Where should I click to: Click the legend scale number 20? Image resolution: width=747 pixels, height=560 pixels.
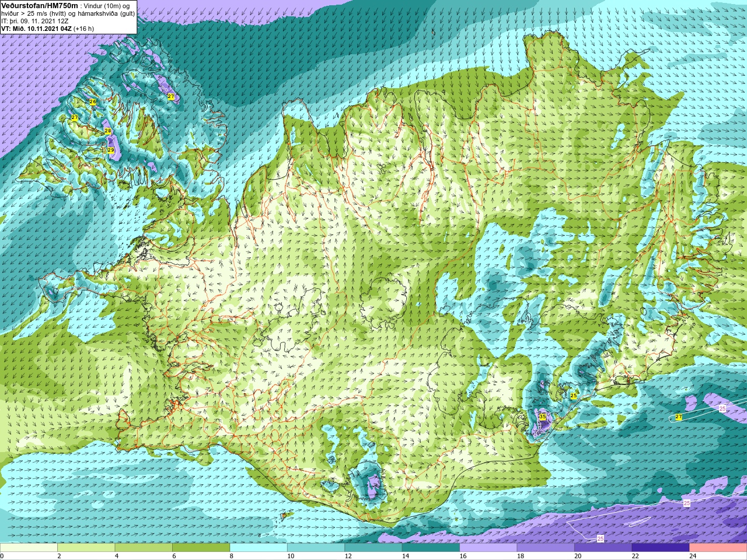point(578,556)
